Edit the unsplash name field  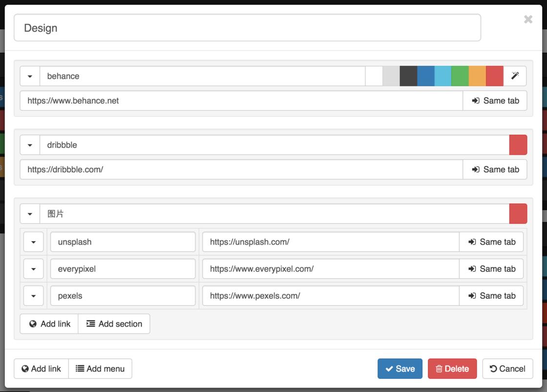pos(123,242)
